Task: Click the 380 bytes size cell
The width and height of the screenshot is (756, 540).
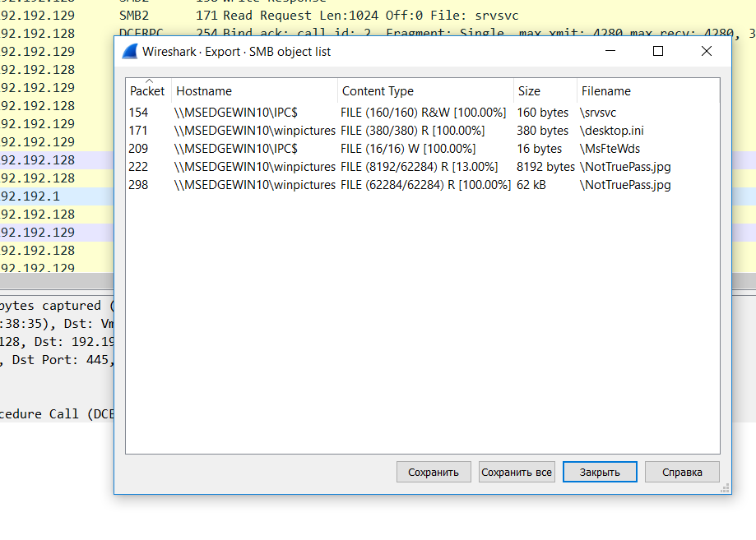Action: (543, 131)
